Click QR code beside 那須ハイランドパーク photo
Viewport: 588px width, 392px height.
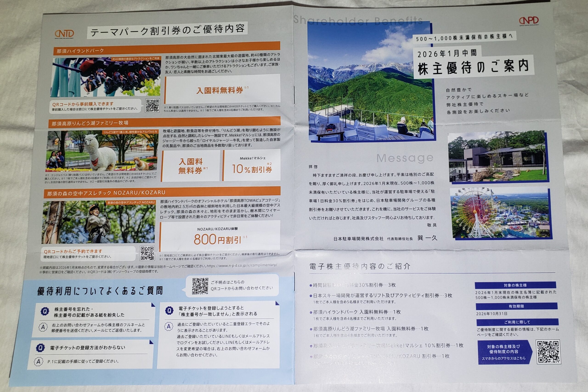[152, 105]
